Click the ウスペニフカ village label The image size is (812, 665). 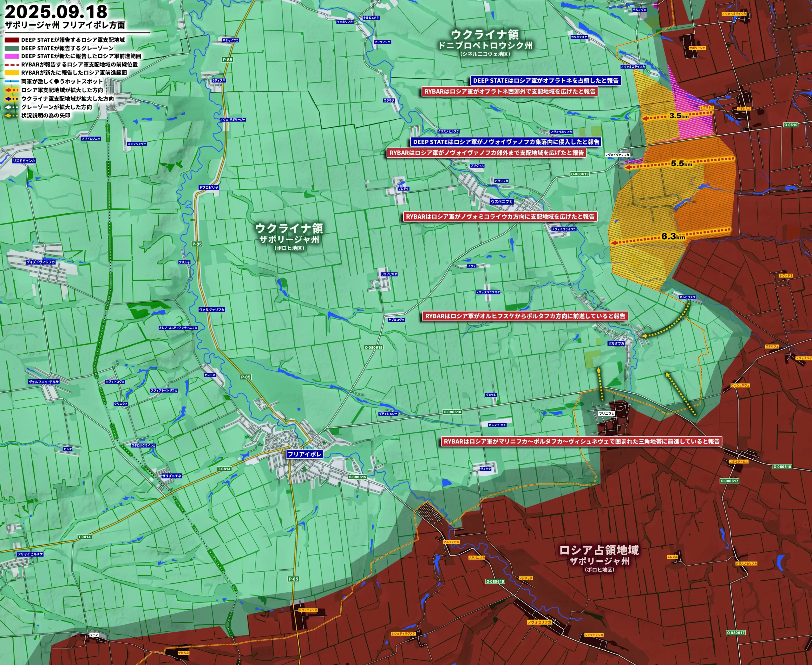coord(501,202)
